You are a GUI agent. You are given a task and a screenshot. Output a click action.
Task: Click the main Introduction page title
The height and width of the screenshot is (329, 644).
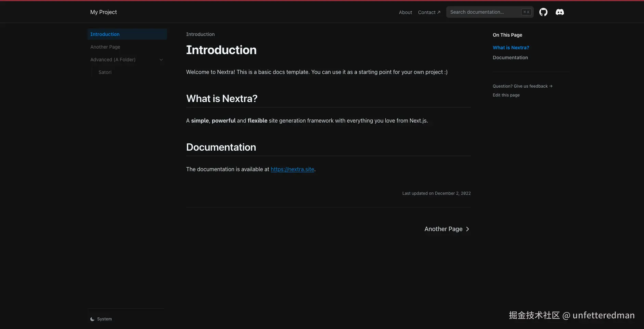pos(221,50)
